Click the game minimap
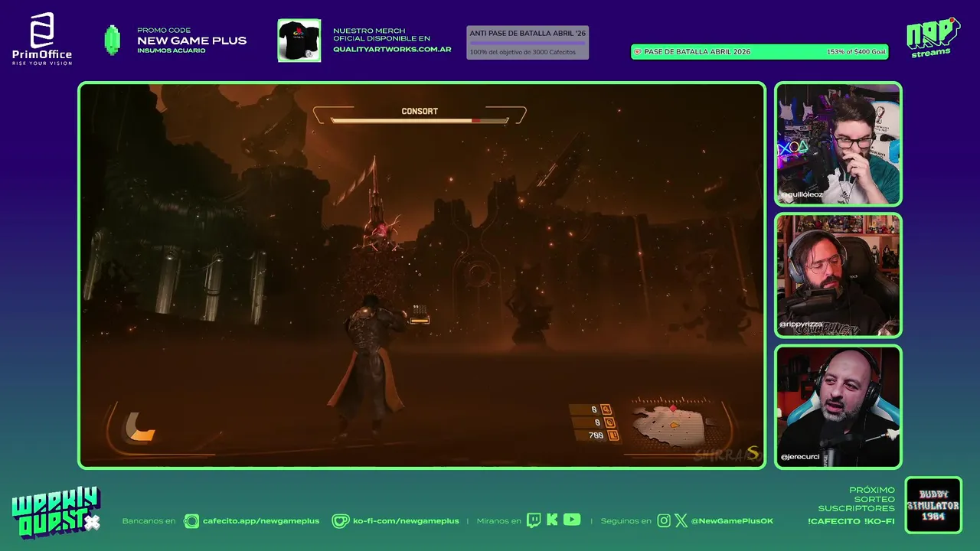This screenshot has width=980, height=551. [x=674, y=425]
